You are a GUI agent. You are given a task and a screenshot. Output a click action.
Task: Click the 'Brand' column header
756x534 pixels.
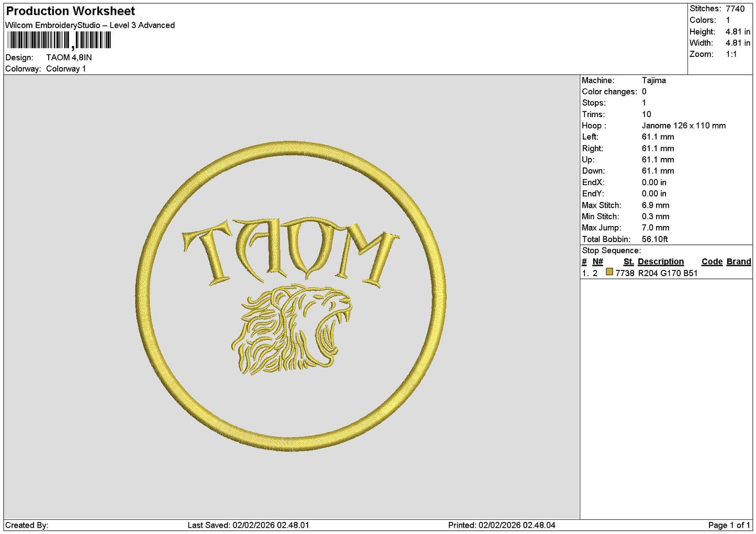point(739,262)
